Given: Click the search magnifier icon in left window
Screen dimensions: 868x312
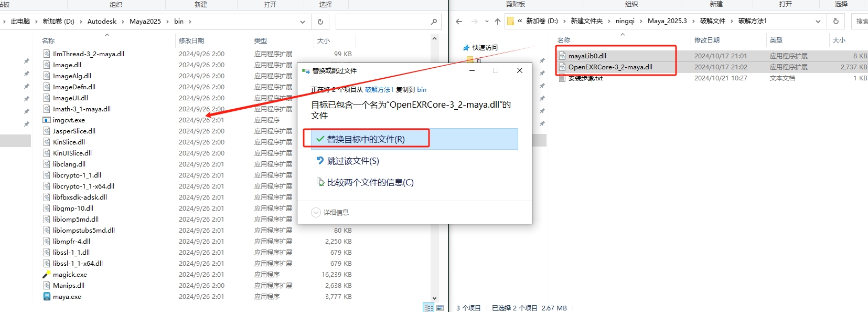Looking at the screenshot, I should point(434,22).
